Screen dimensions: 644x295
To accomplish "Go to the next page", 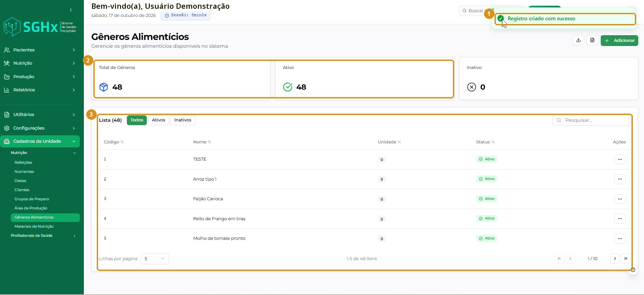I will [x=615, y=258].
